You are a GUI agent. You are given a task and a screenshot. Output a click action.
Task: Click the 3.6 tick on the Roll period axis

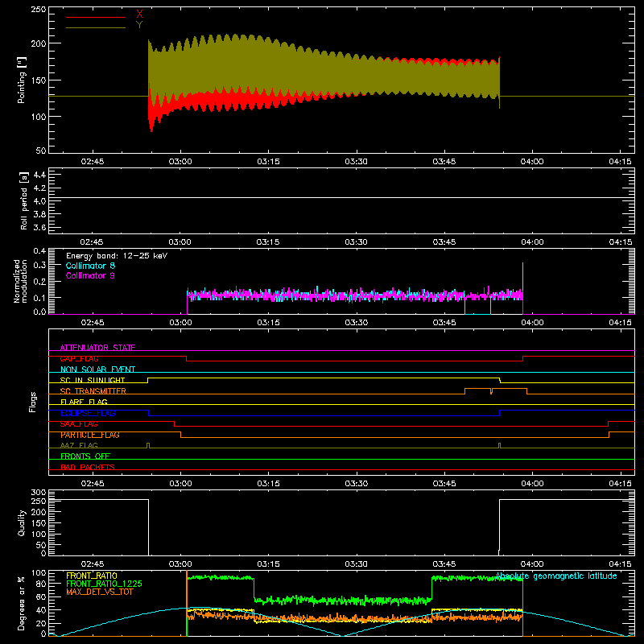39,227
